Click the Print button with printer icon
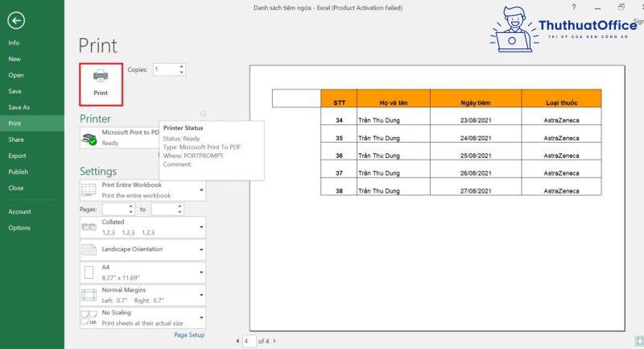 tap(101, 85)
